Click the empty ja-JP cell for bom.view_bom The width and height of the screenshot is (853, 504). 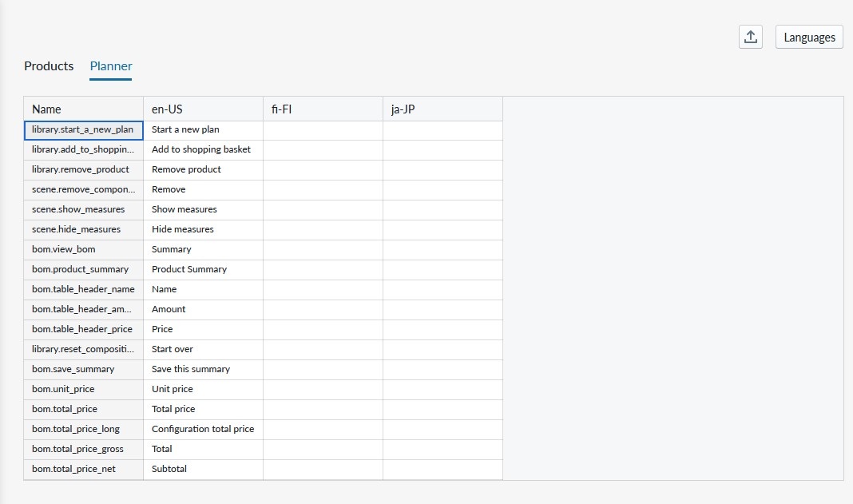[x=442, y=250]
